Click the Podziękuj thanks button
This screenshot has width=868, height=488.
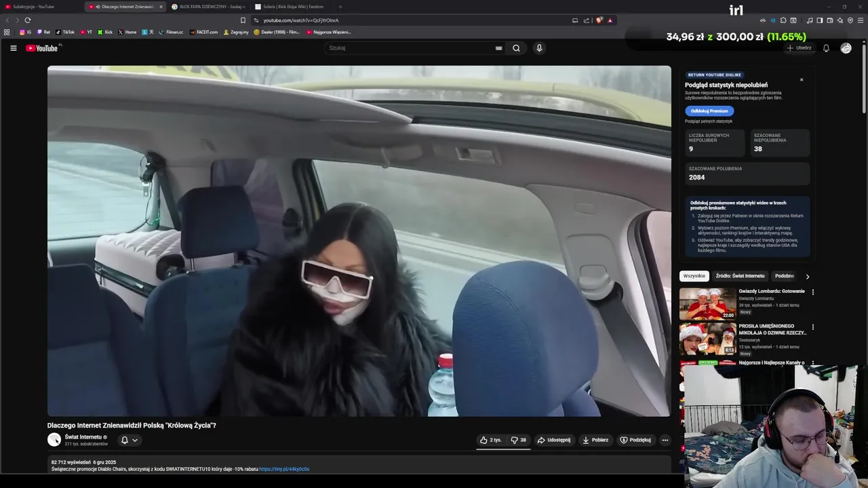pos(635,440)
